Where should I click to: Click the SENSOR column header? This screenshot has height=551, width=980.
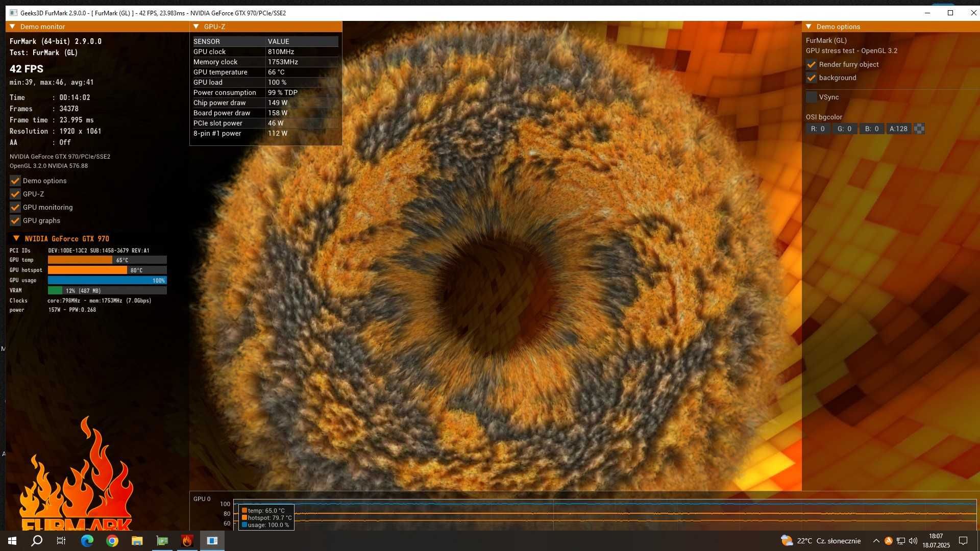pyautogui.click(x=229, y=41)
